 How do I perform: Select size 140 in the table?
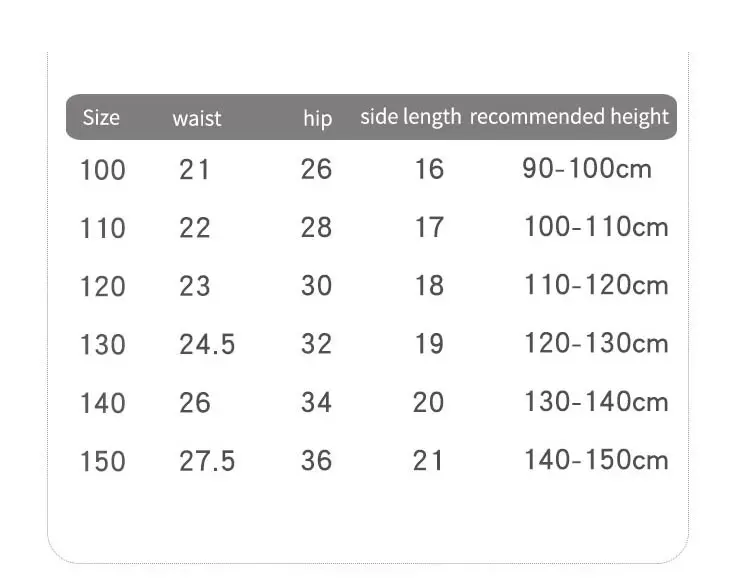pyautogui.click(x=103, y=403)
